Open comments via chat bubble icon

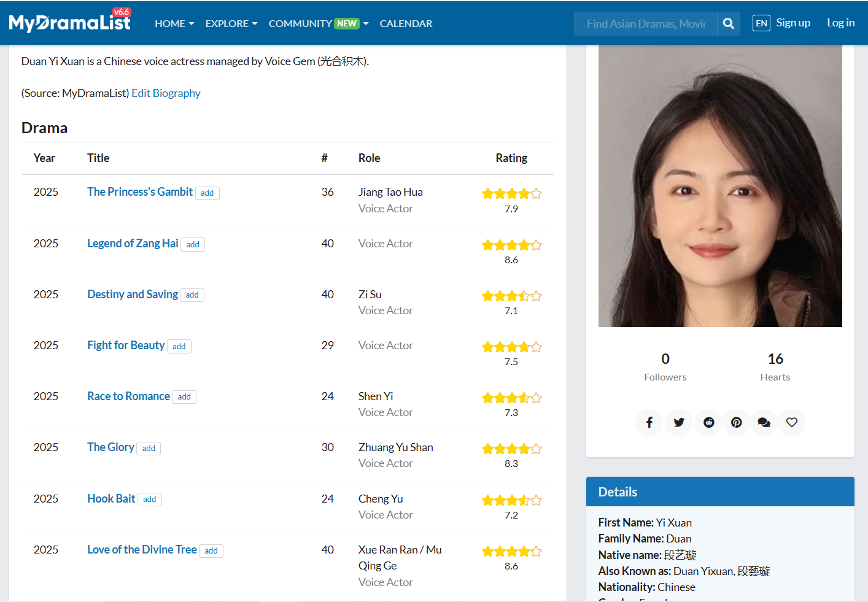[764, 422]
